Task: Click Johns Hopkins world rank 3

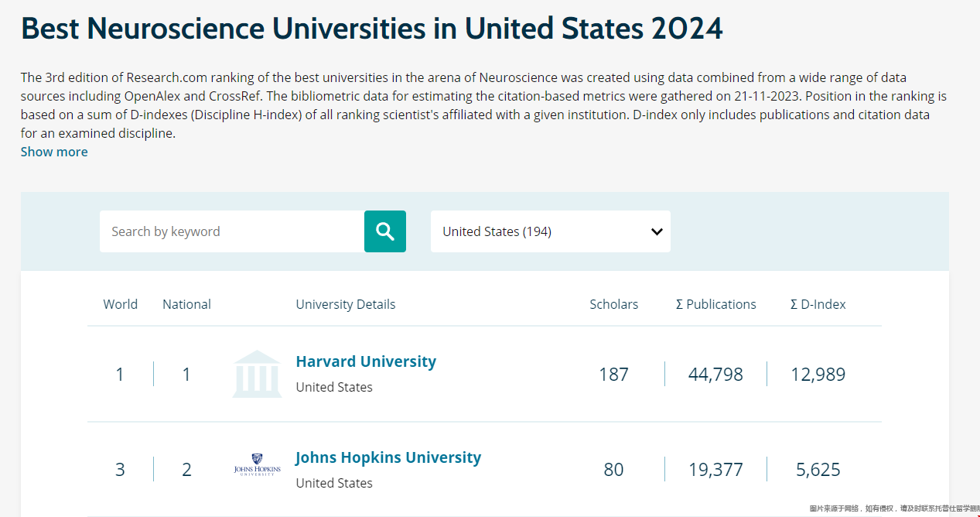Action: click(x=120, y=470)
